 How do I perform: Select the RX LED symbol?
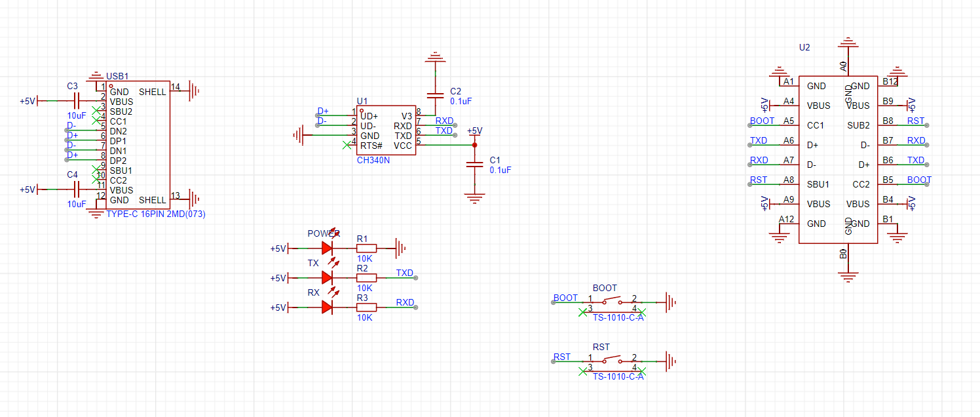click(x=328, y=308)
